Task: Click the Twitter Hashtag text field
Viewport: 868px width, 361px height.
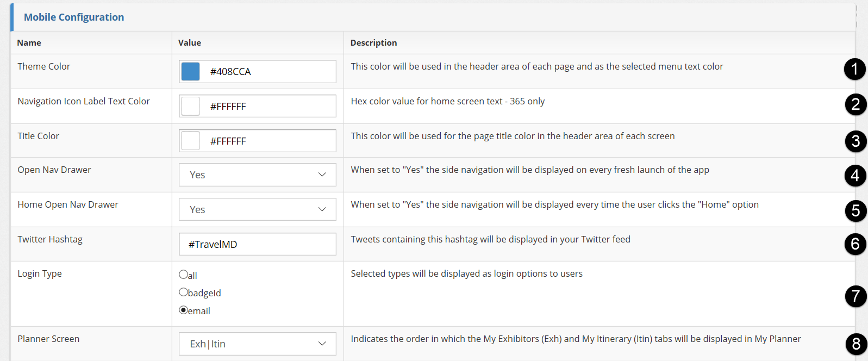Action: pos(257,244)
